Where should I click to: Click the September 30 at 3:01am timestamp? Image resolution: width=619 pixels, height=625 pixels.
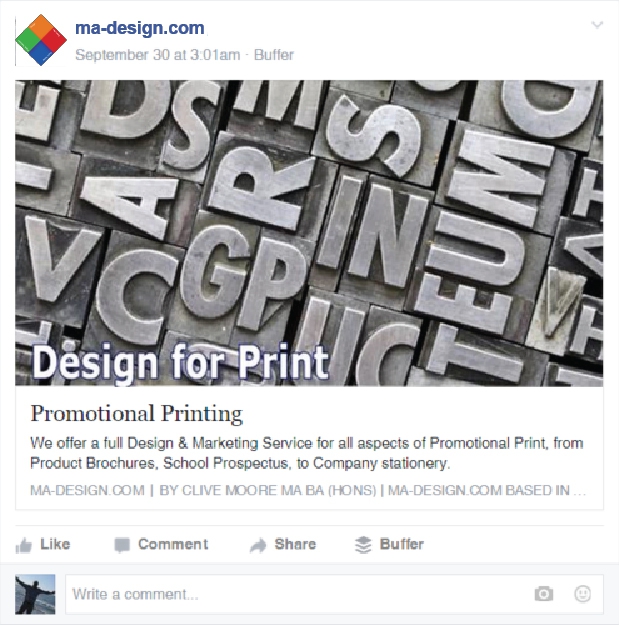coord(157,55)
